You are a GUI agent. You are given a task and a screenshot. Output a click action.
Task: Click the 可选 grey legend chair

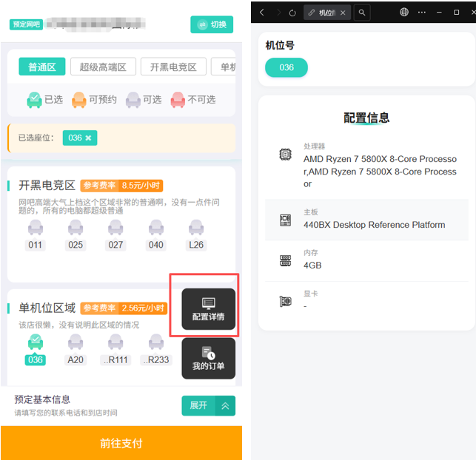(x=133, y=100)
